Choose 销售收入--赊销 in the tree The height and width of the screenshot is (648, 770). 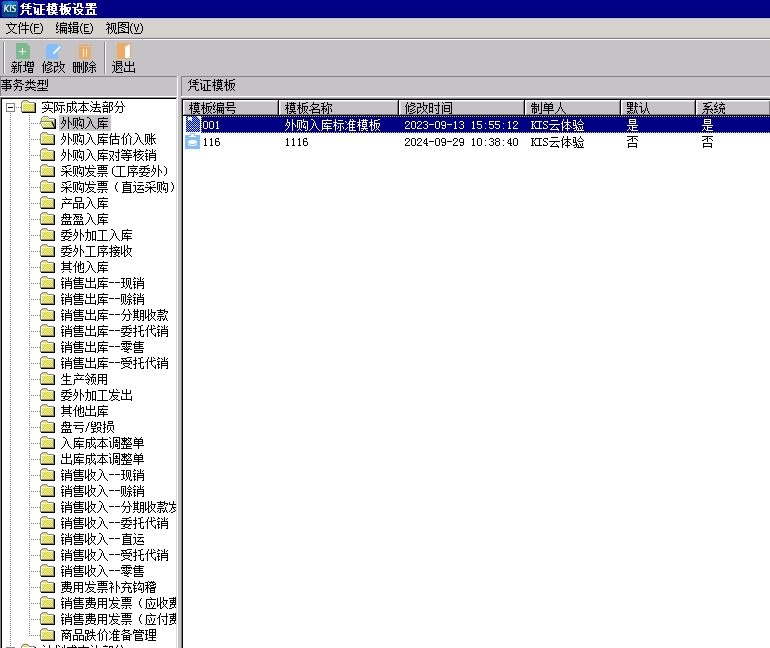(x=102, y=491)
